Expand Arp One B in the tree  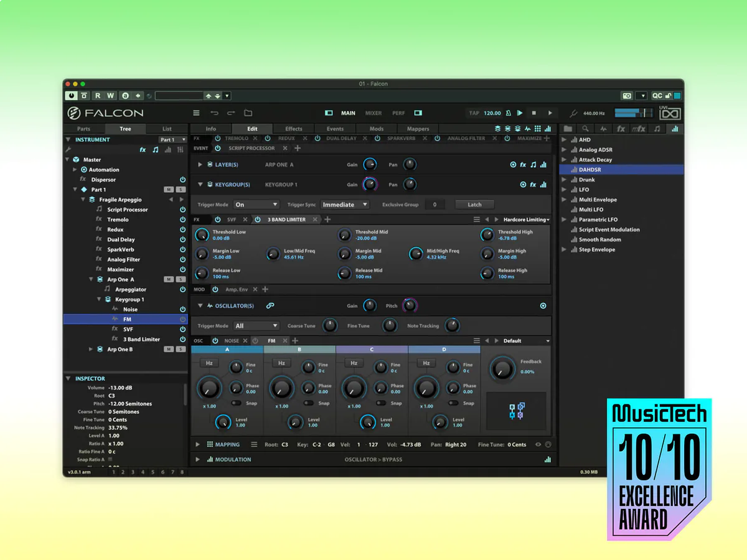[x=91, y=349]
